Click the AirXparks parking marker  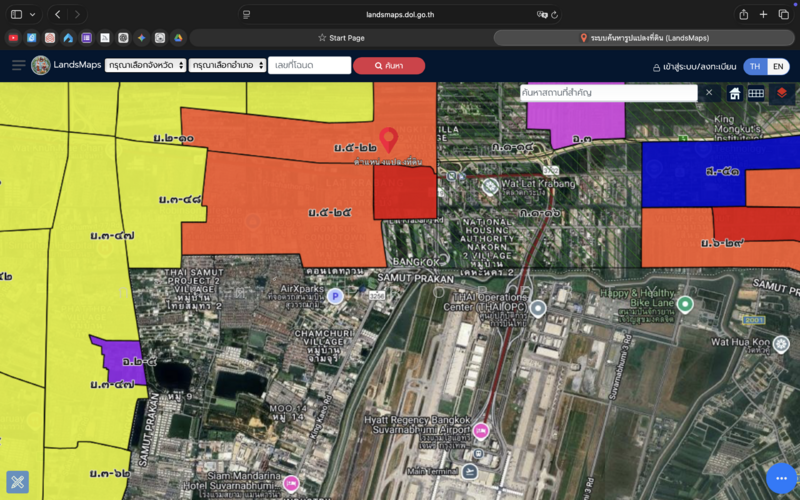tap(336, 295)
